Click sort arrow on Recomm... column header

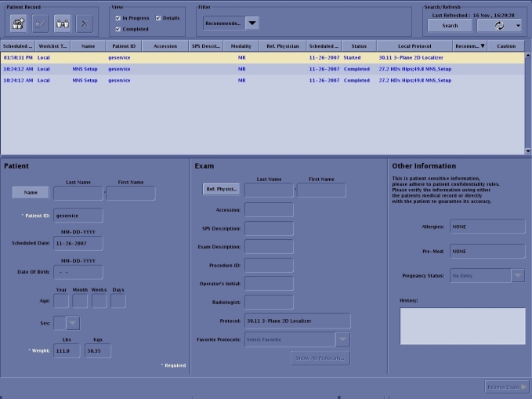(483, 46)
